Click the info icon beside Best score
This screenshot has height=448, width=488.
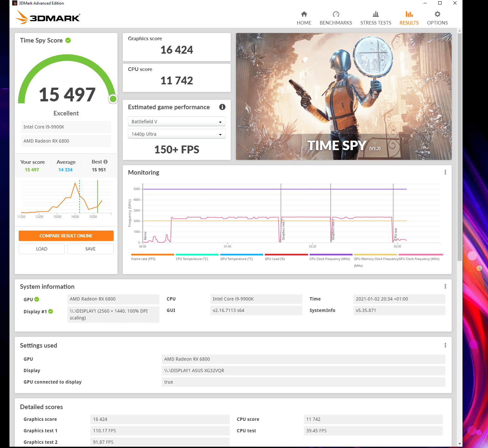105,162
